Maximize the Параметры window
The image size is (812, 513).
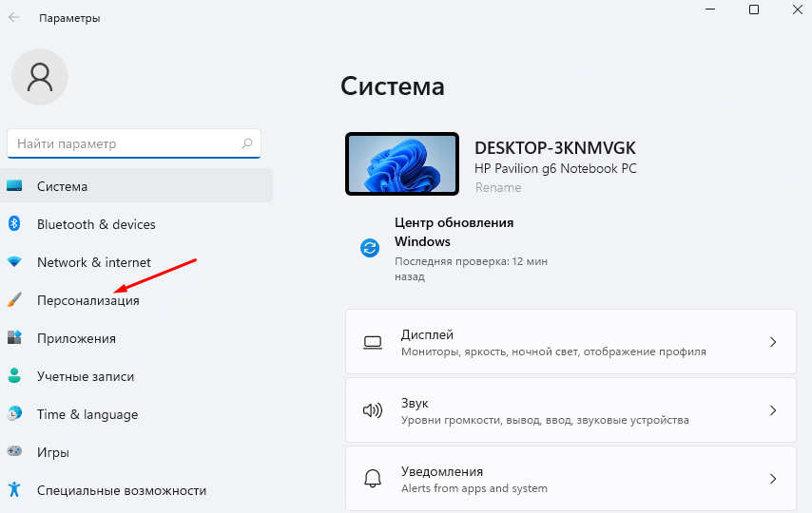754,9
